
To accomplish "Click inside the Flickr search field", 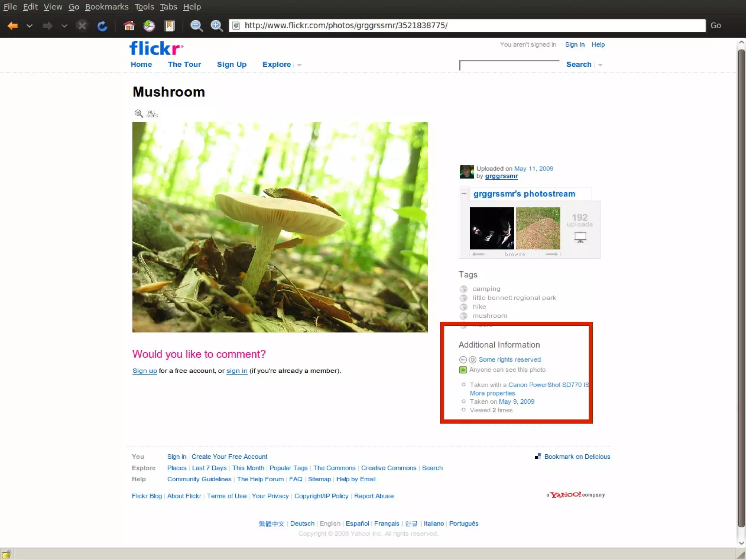I will 509,66.
